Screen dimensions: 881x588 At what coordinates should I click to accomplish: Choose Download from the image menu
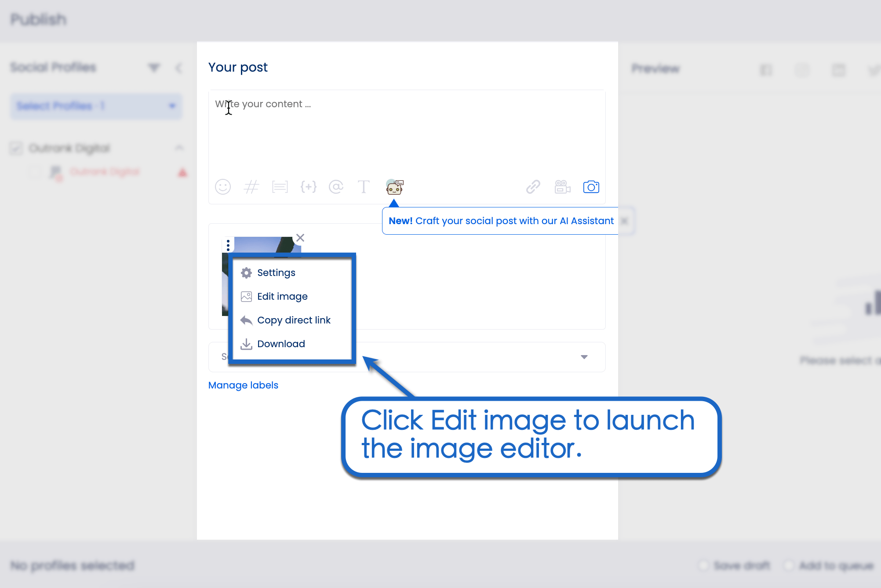coord(281,344)
